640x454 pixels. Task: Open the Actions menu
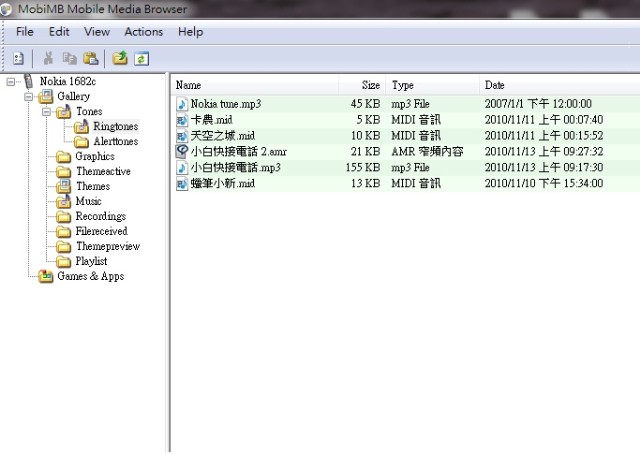click(144, 31)
